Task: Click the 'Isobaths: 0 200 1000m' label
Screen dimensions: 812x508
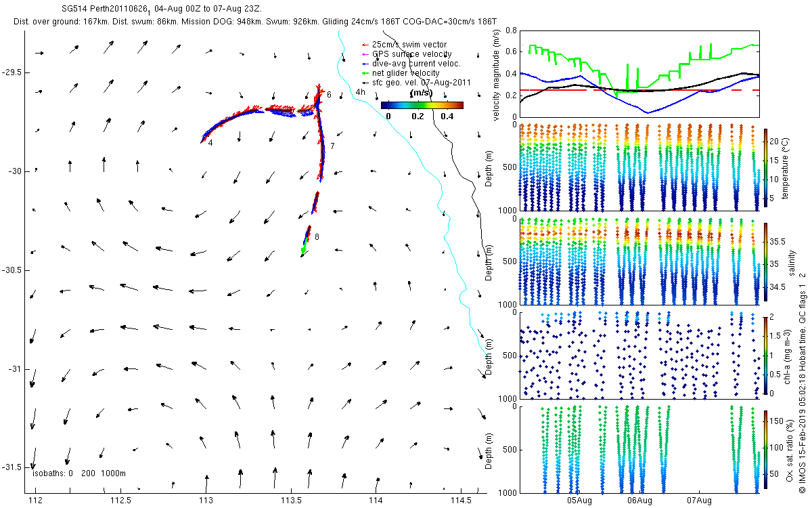Action: pyautogui.click(x=79, y=473)
